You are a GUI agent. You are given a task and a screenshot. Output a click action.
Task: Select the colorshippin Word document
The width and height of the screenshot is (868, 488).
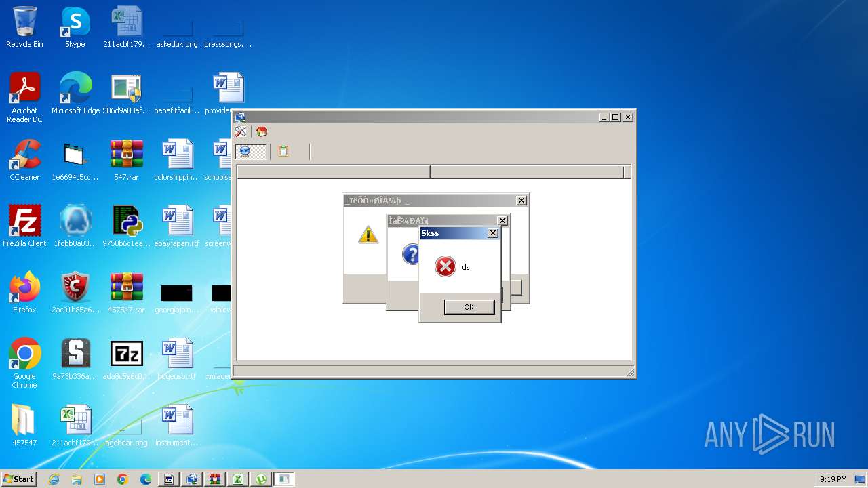(177, 160)
